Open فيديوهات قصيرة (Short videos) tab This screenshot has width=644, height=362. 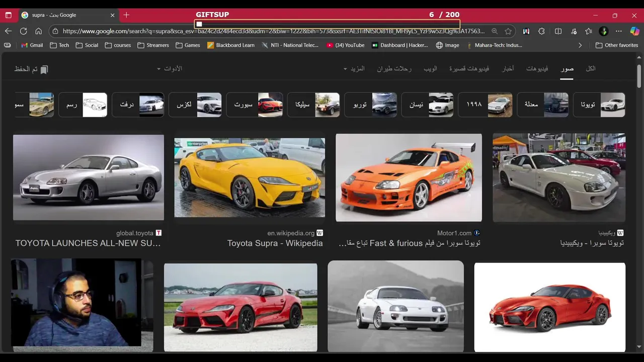click(469, 68)
